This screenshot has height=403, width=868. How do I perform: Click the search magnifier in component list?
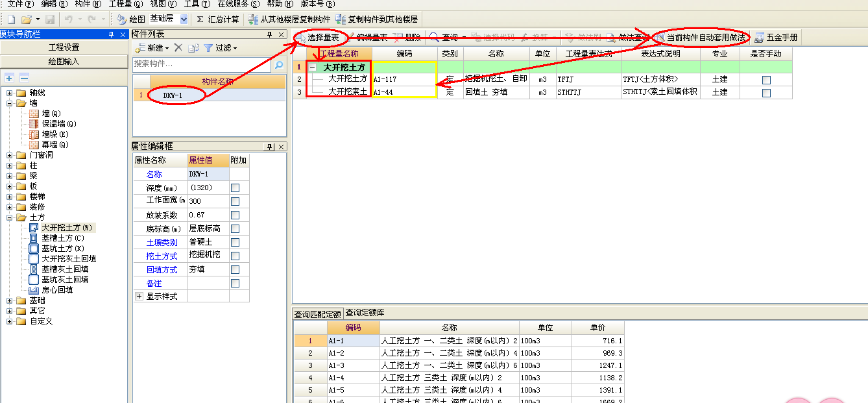coord(278,65)
